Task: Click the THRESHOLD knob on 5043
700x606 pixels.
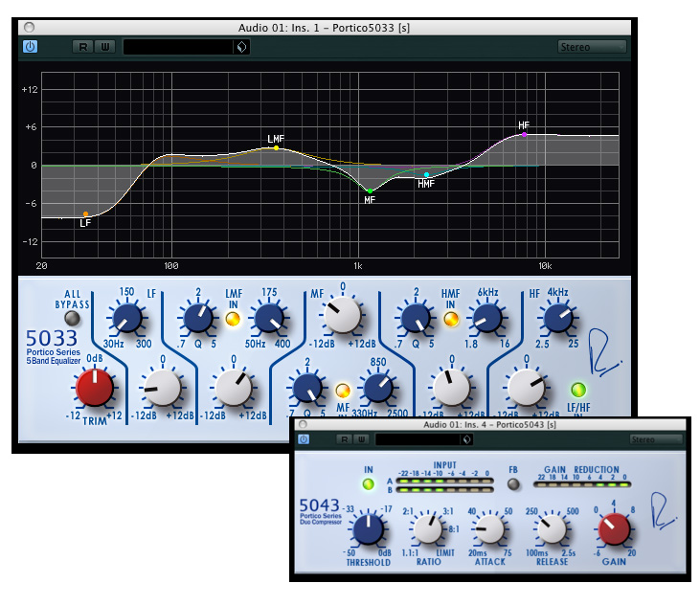Action: point(369,529)
